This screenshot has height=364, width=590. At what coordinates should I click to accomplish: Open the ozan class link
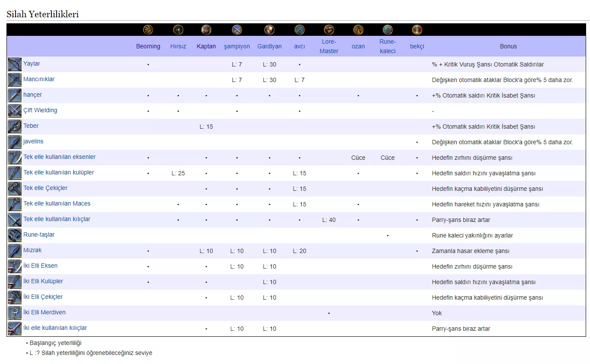358,46
